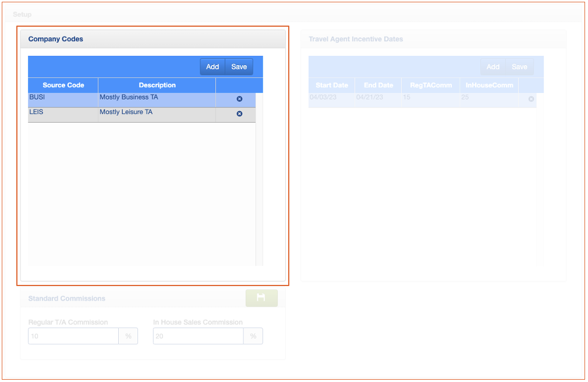Click the Description column header
Image resolution: width=588 pixels, height=382 pixels.
pos(157,85)
